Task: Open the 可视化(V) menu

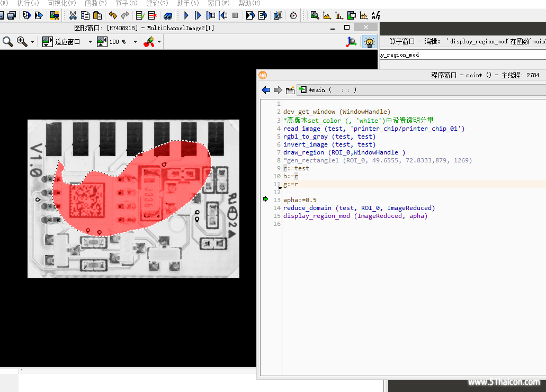Action: 61,4
